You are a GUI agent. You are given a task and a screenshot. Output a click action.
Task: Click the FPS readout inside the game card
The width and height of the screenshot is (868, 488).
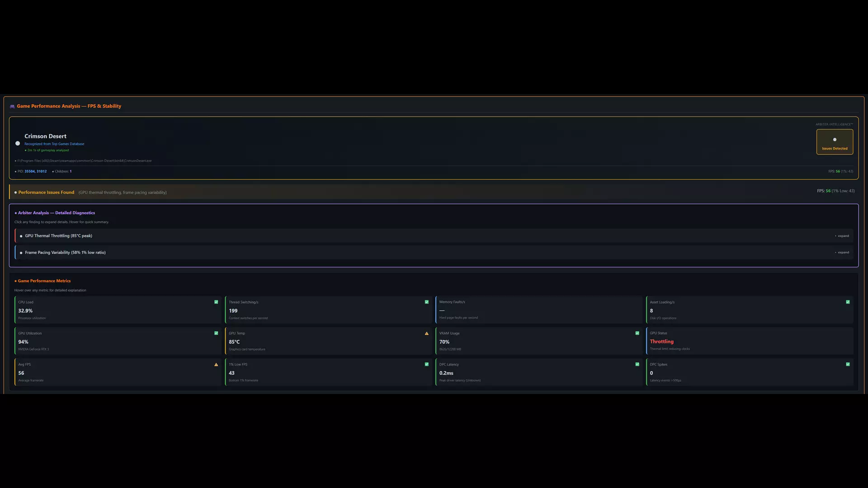click(x=840, y=171)
